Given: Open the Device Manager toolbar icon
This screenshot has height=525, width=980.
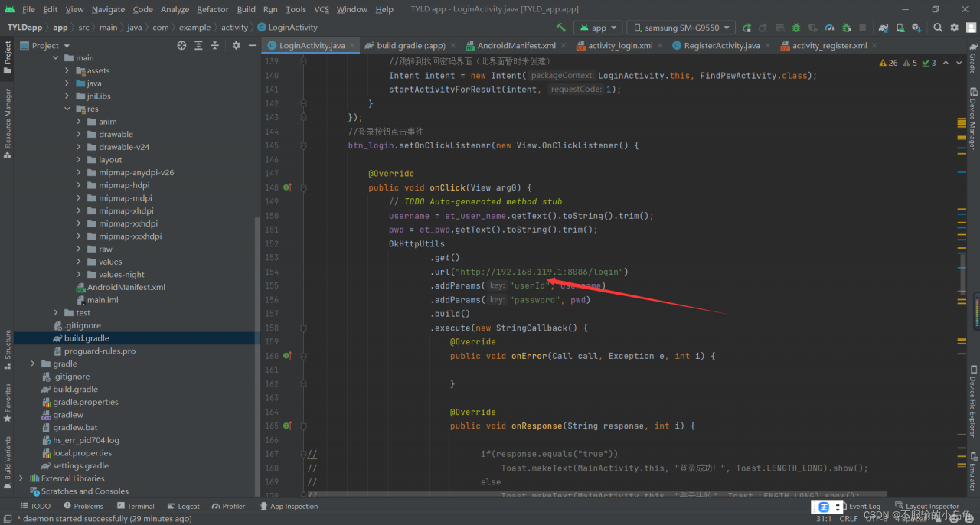Looking at the screenshot, I should [x=900, y=28].
